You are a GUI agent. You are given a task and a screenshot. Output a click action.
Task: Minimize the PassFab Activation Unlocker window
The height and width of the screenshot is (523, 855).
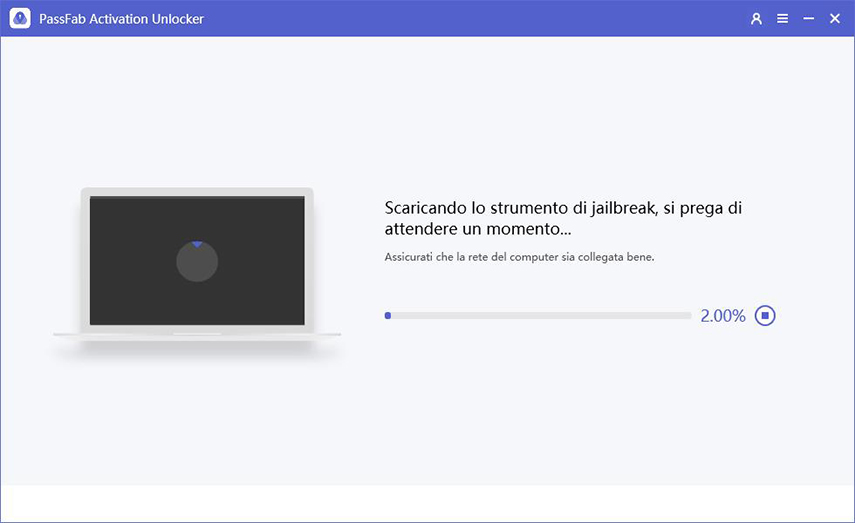(808, 19)
